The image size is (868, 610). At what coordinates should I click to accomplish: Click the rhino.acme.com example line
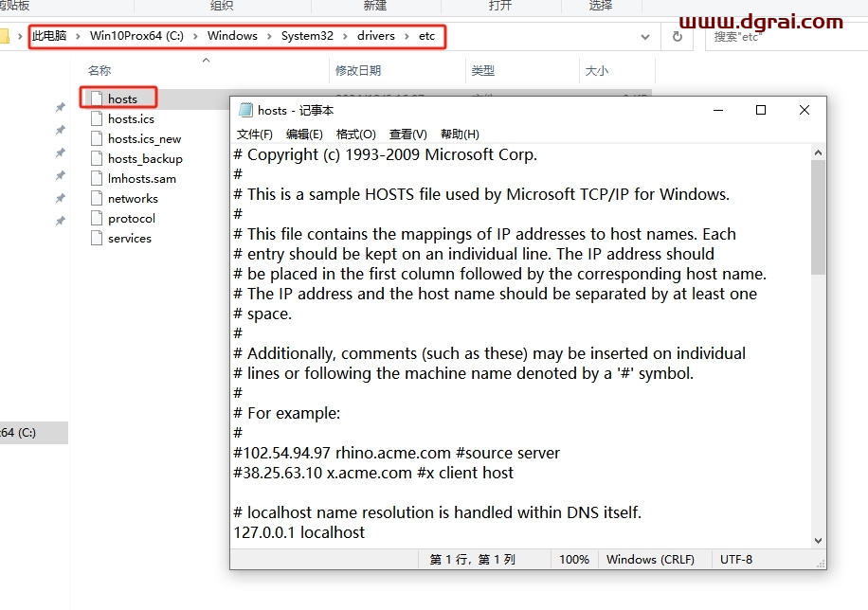click(x=396, y=453)
